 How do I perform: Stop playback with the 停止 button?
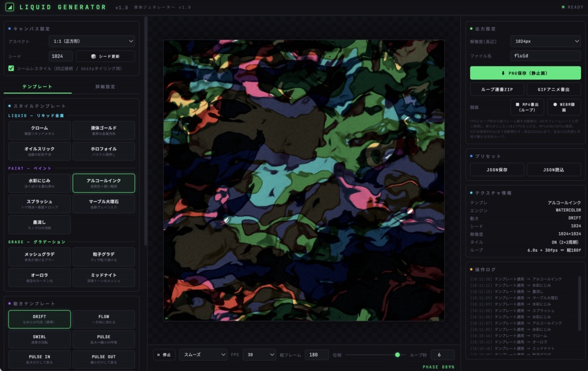(x=164, y=354)
